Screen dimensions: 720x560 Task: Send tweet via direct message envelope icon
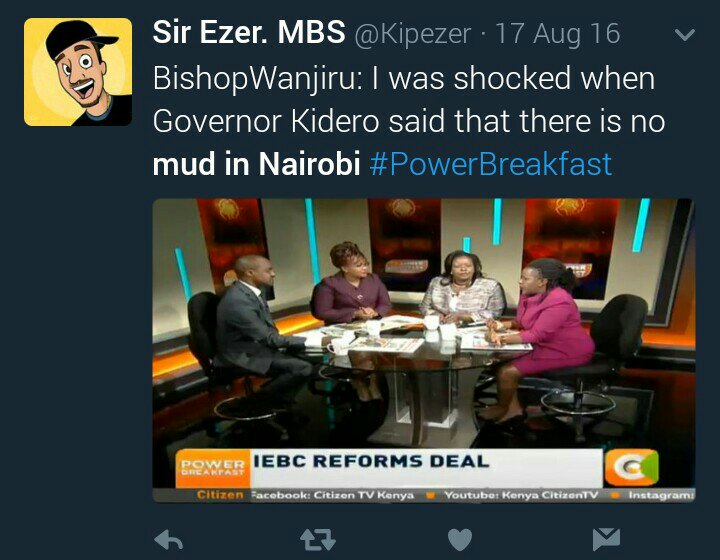coord(606,539)
